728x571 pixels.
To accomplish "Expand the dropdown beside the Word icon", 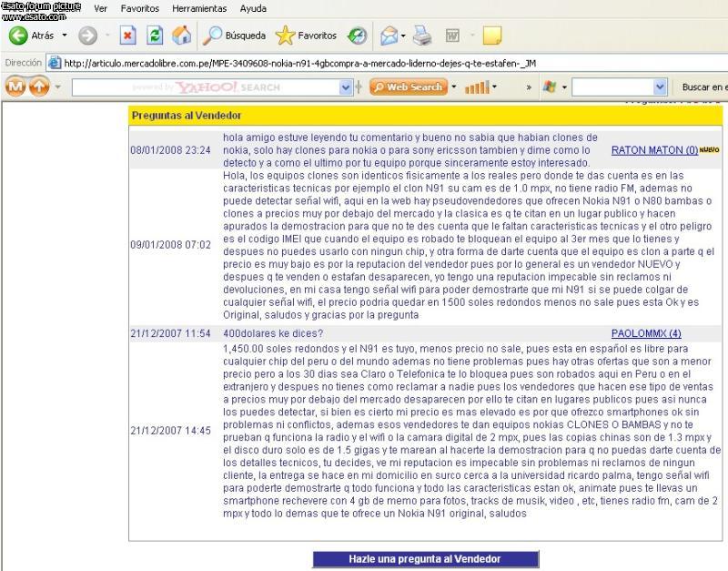I will (x=472, y=36).
